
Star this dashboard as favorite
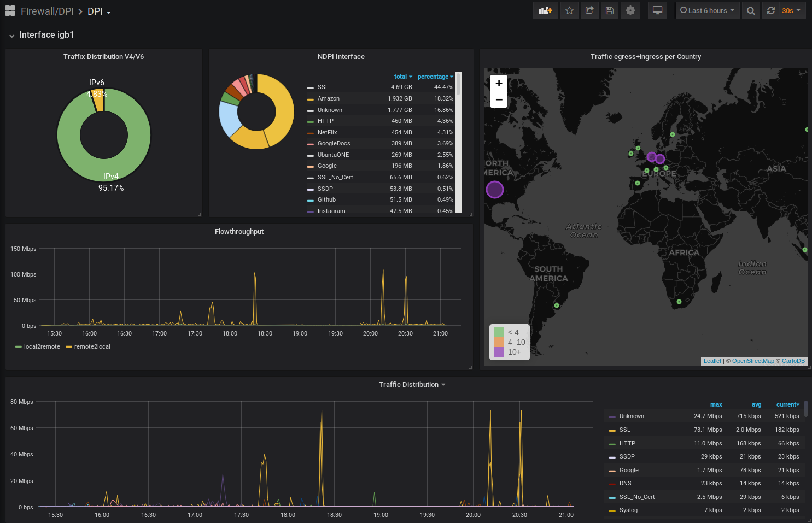(x=569, y=10)
